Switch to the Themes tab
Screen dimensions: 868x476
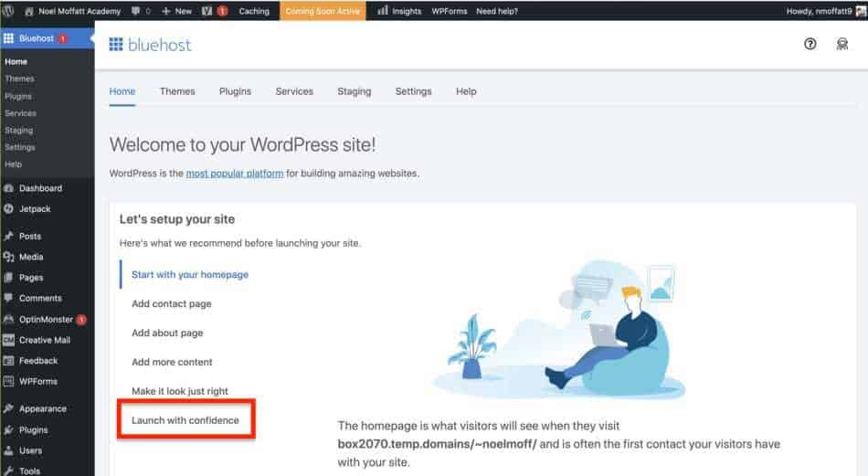tap(177, 92)
